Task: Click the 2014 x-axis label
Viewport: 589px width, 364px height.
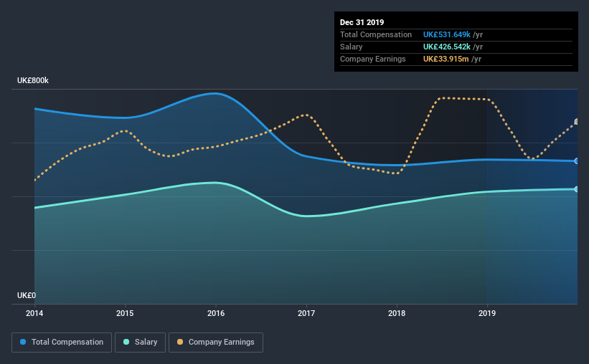Action: (x=34, y=313)
